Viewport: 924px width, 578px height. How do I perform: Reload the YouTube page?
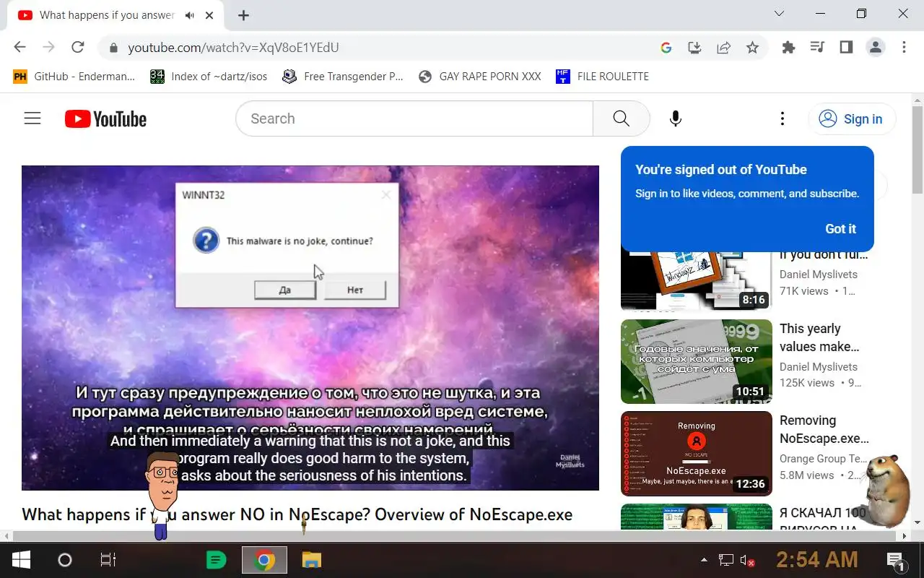click(78, 48)
